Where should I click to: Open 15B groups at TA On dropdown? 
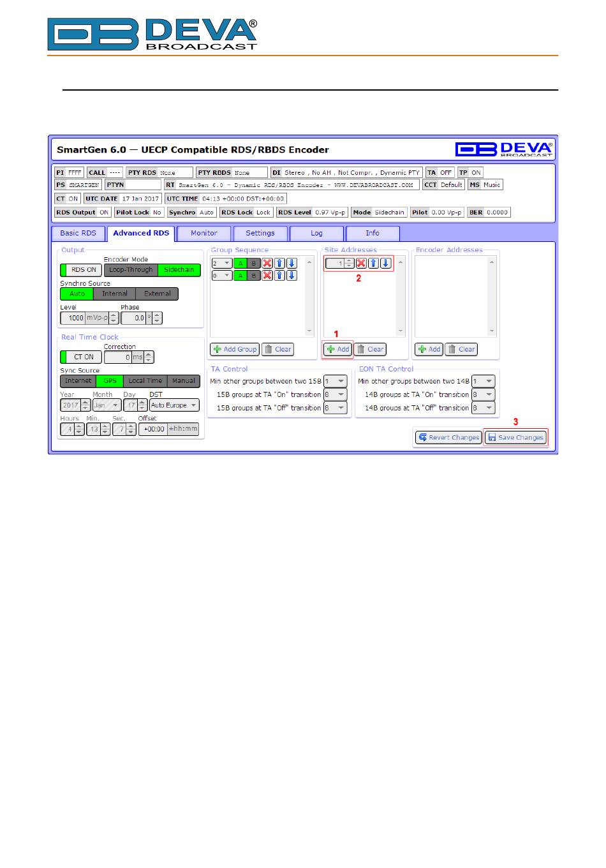pos(335,394)
